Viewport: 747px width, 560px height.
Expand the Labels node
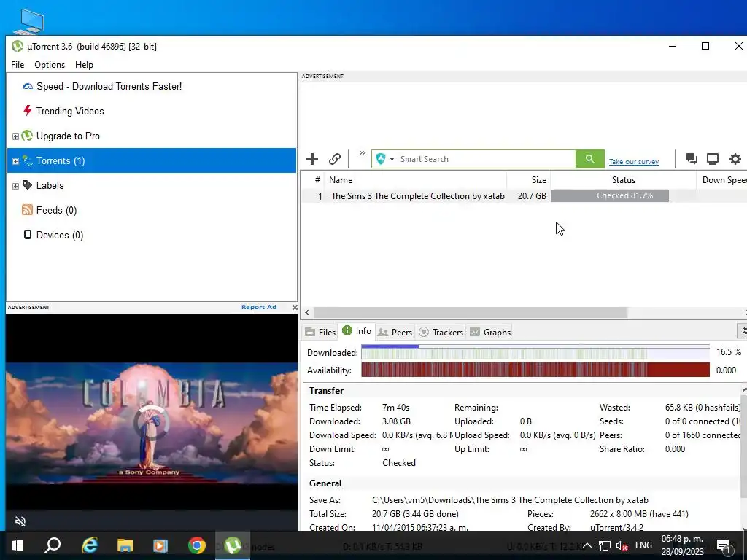pos(15,186)
